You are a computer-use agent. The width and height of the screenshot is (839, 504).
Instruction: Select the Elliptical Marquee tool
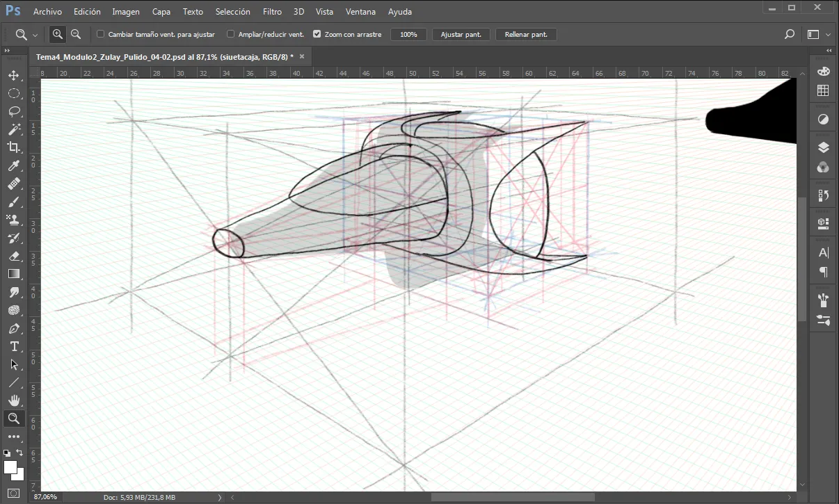[13, 93]
